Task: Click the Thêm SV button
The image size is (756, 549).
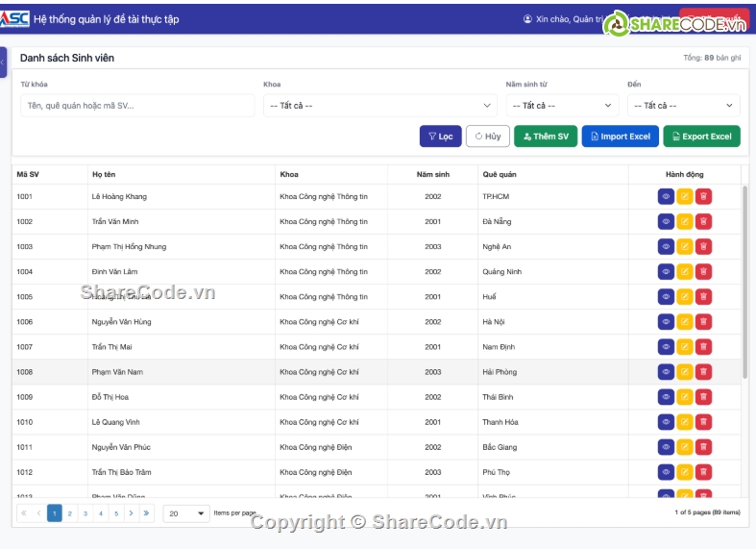Action: (x=546, y=137)
